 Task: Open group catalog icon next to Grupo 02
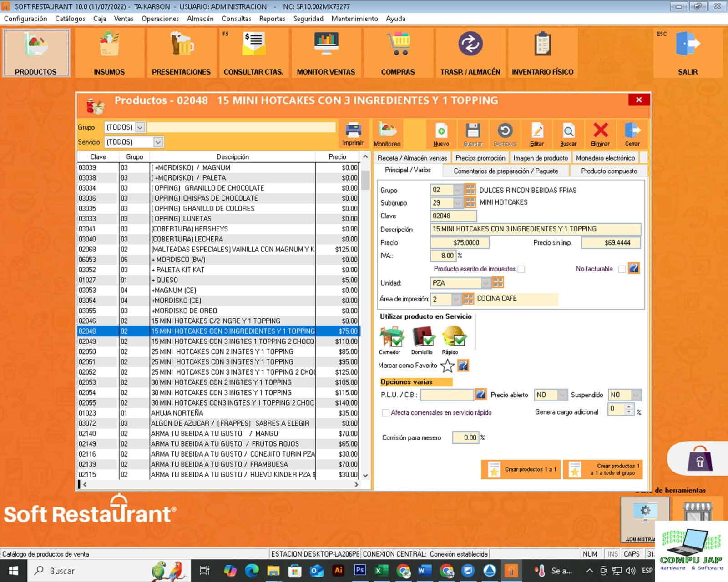point(470,190)
